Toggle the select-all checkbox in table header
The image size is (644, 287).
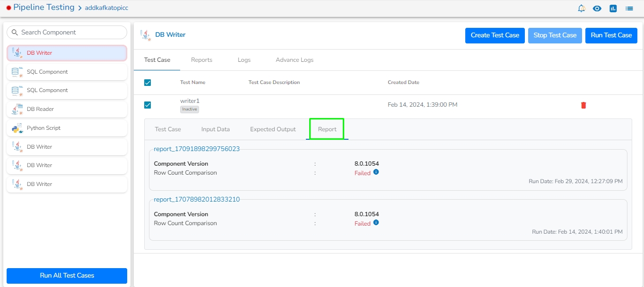[148, 83]
